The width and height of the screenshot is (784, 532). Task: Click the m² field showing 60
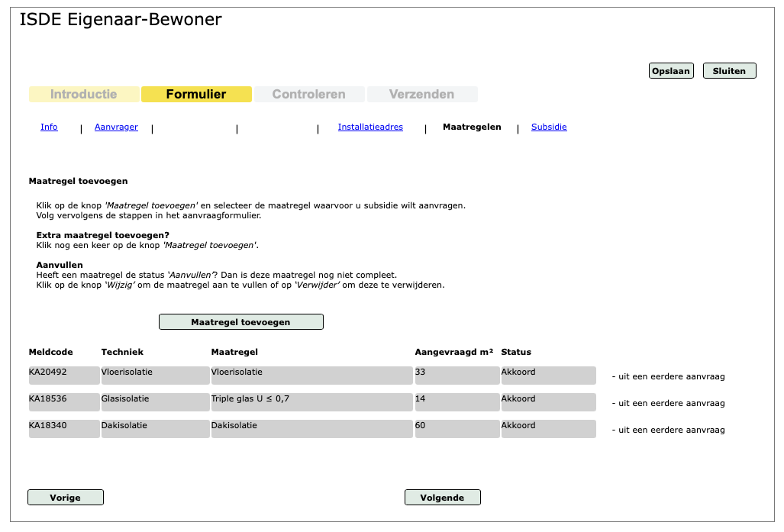tap(457, 429)
